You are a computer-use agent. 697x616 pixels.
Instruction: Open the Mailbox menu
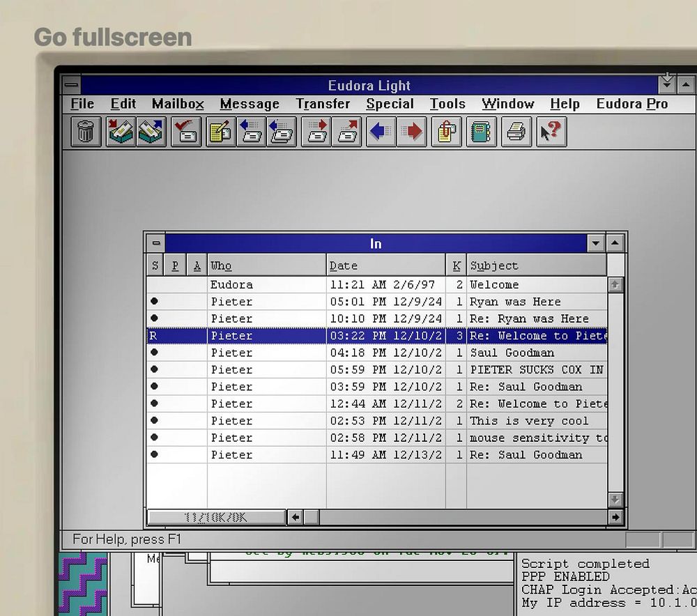click(178, 104)
